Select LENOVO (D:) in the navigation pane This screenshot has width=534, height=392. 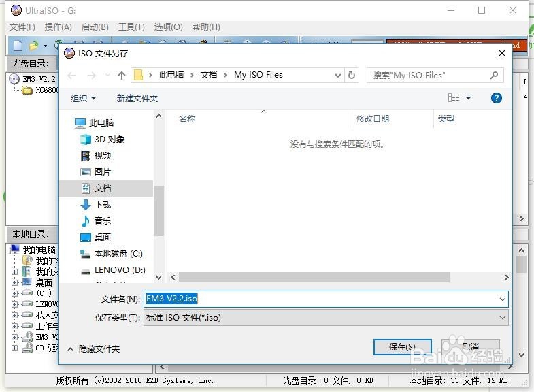coord(113,270)
